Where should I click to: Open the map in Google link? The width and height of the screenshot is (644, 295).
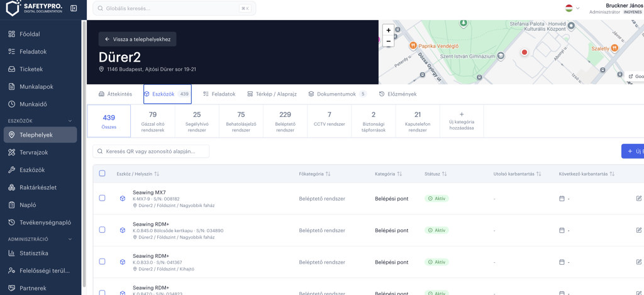pyautogui.click(x=635, y=76)
